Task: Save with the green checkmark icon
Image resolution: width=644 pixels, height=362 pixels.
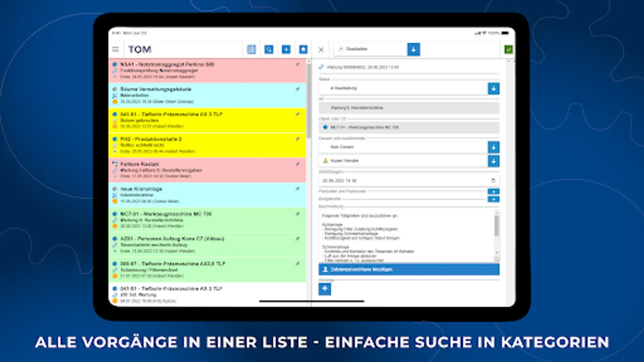Action: [x=509, y=49]
